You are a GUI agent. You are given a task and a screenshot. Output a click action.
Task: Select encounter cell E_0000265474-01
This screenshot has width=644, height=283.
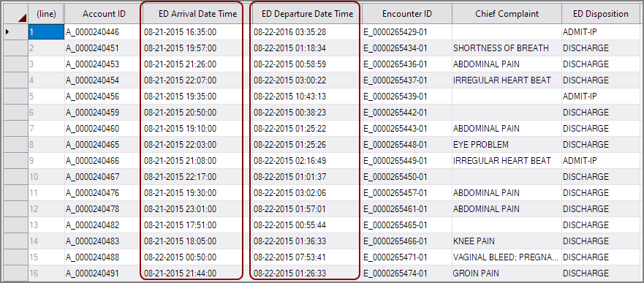pyautogui.click(x=407, y=273)
